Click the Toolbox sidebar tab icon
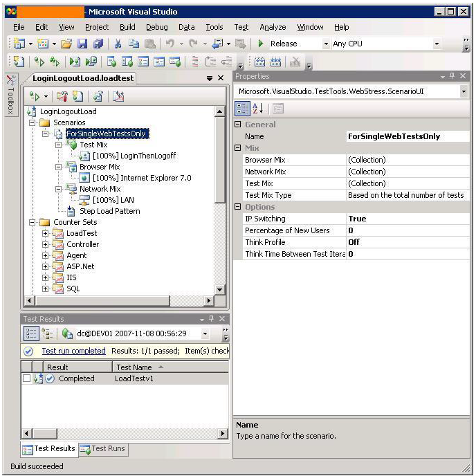Image resolution: width=476 pixels, height=476 pixels. click(11, 82)
